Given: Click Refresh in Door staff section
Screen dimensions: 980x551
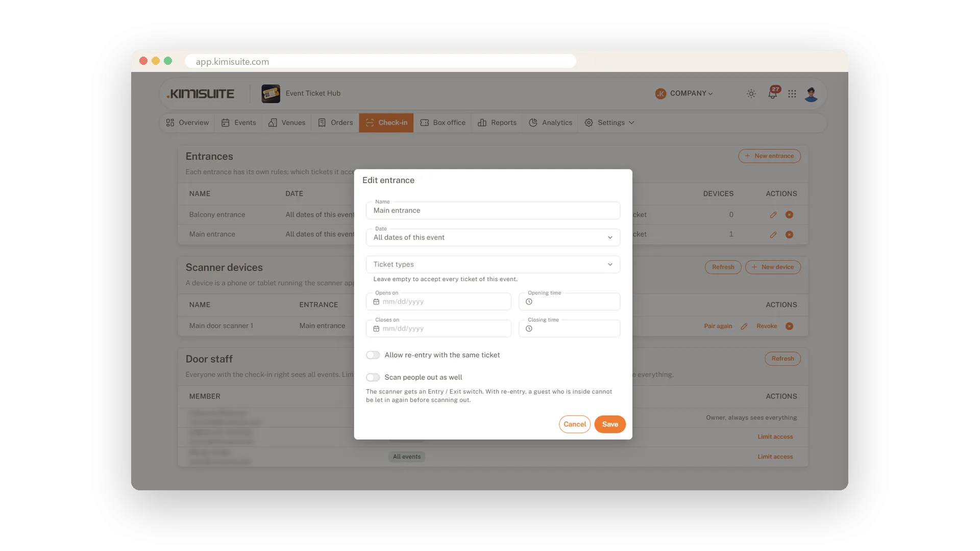Looking at the screenshot, I should (782, 359).
